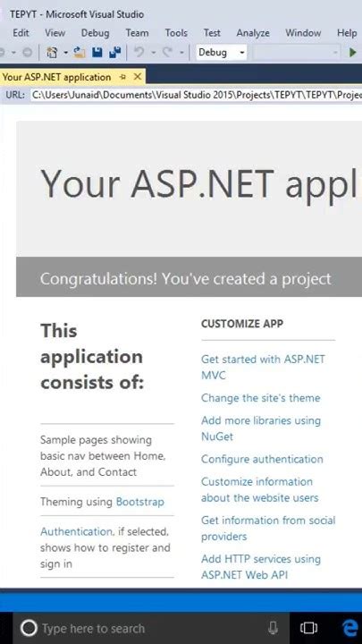The image size is (362, 644).
Task: Click the Undo arrow icon
Action: [139, 53]
